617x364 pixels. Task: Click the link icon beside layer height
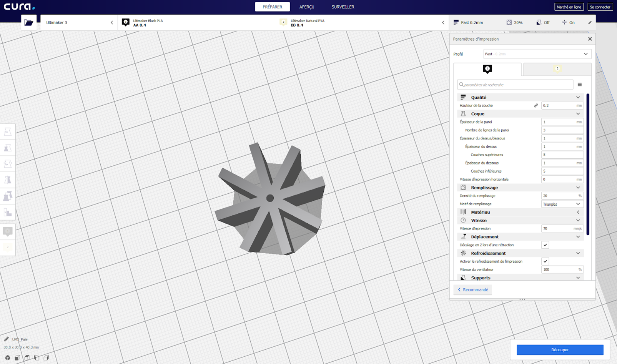536,106
